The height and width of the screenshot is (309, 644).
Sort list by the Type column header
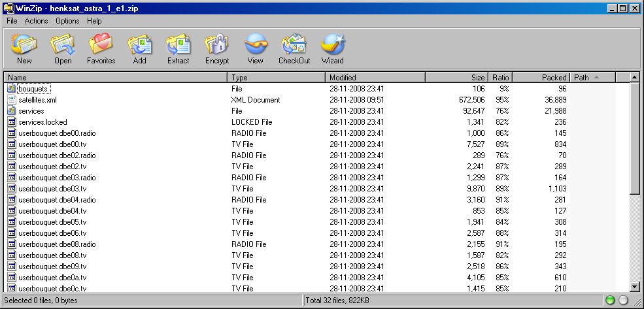[277, 77]
